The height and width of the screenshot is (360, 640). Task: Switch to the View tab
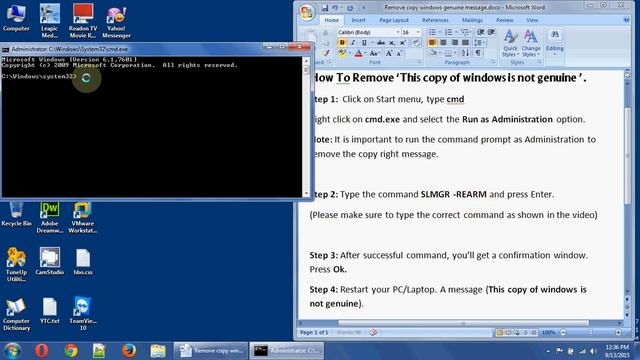532,20
